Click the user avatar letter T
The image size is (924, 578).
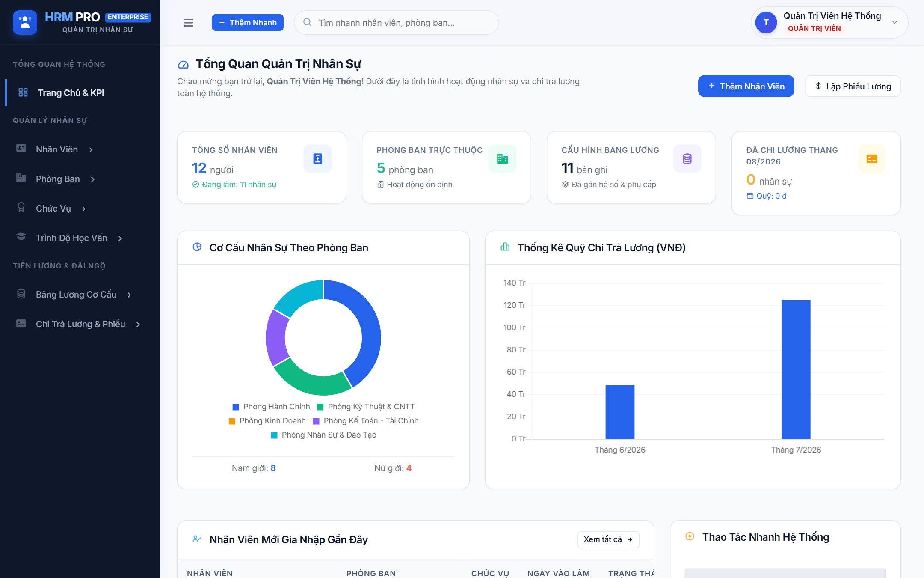[766, 22]
